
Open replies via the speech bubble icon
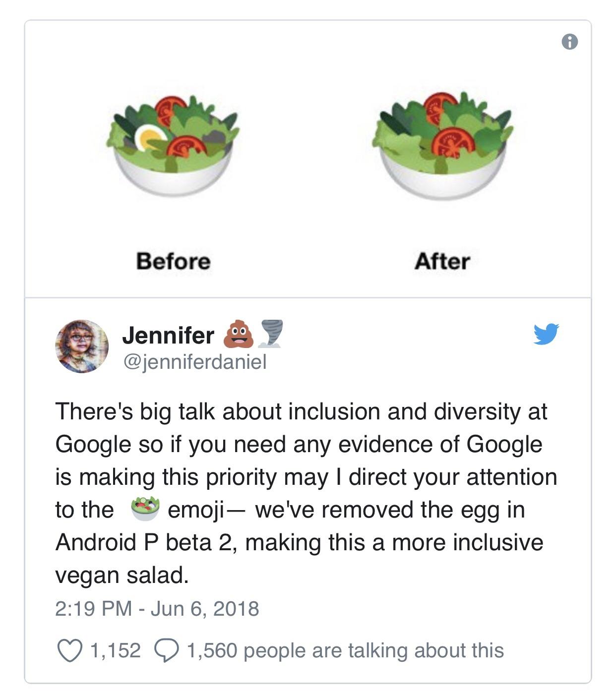(x=167, y=650)
